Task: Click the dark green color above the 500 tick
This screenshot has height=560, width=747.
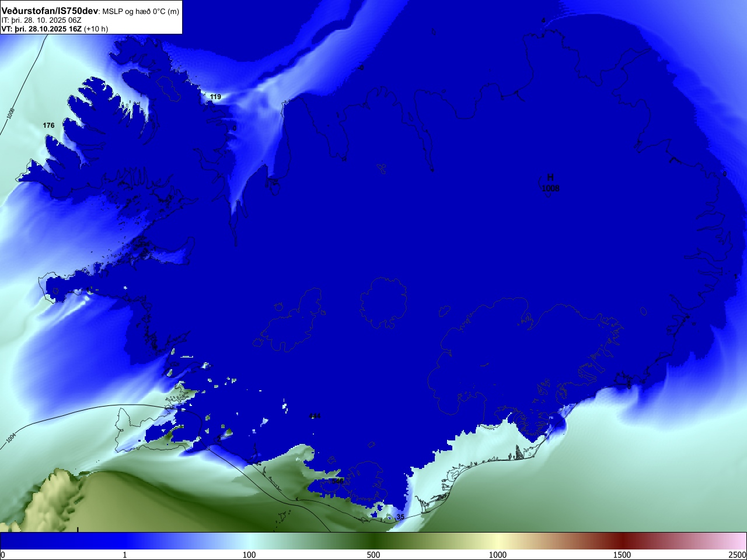Action: tap(373, 541)
